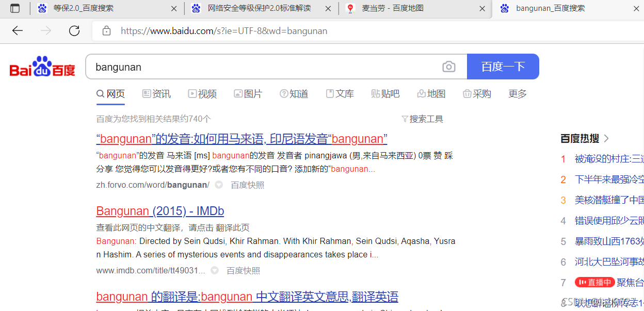This screenshot has width=644, height=311.
Task: Open the 地图 results category
Action: click(x=431, y=94)
